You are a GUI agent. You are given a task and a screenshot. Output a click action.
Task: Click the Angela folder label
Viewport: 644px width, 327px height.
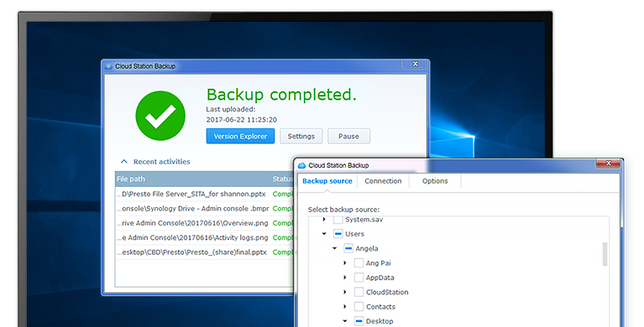coord(367,249)
